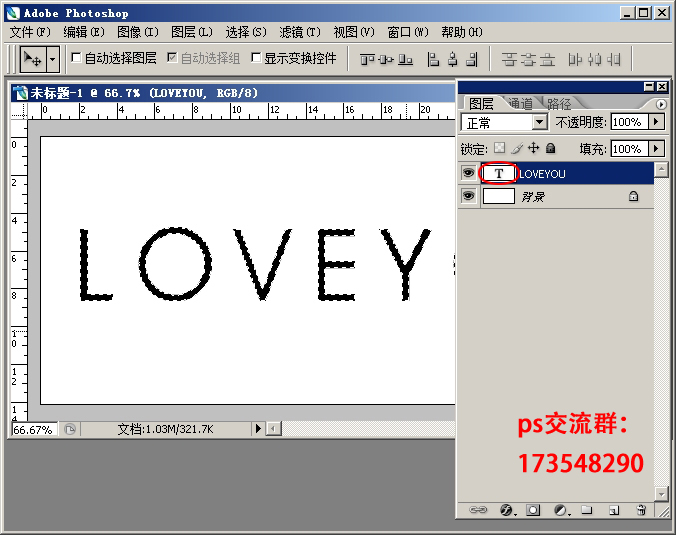
Task: Open the 文件(F) menu
Action: coord(30,32)
